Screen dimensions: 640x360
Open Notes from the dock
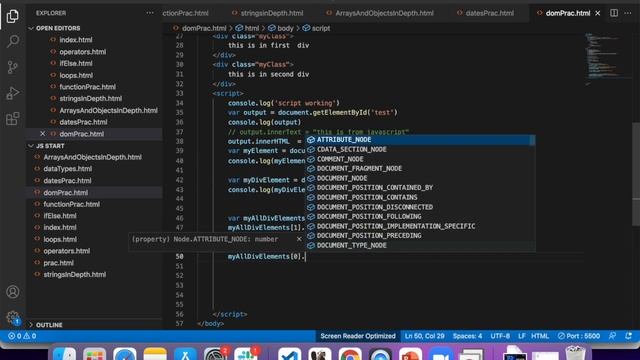(x=155, y=353)
